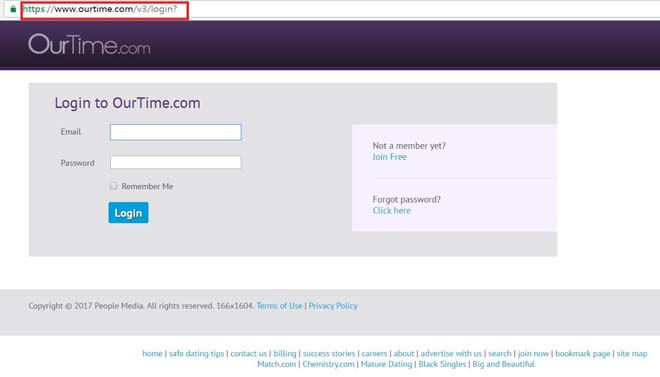This screenshot has width=660, height=377.
Task: Open the Join Free link
Action: (389, 157)
